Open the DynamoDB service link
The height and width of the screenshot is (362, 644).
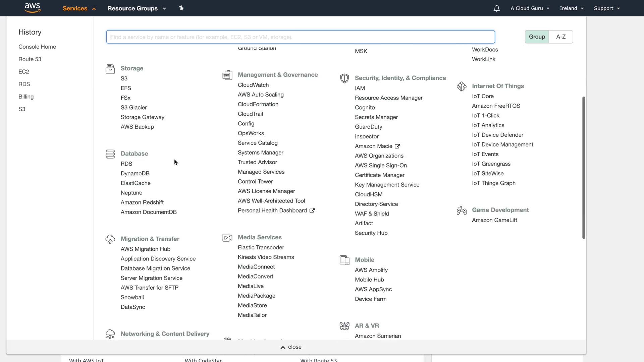coord(135,174)
